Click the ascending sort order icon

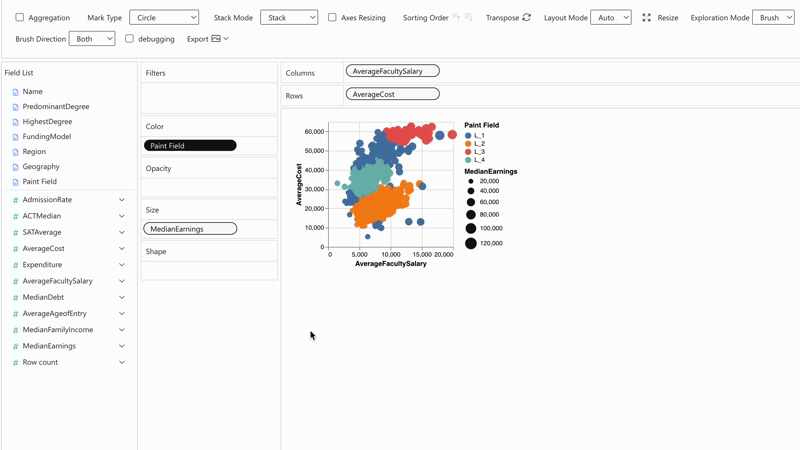456,17
